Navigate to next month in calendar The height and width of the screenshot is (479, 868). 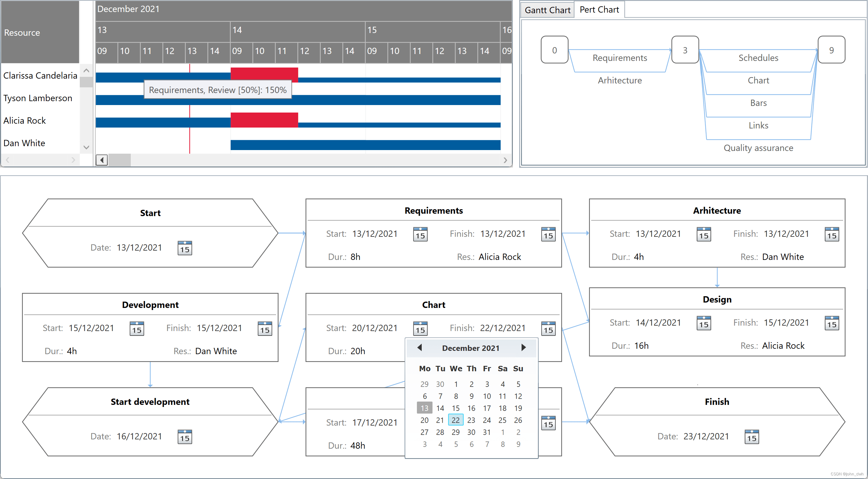coord(523,348)
